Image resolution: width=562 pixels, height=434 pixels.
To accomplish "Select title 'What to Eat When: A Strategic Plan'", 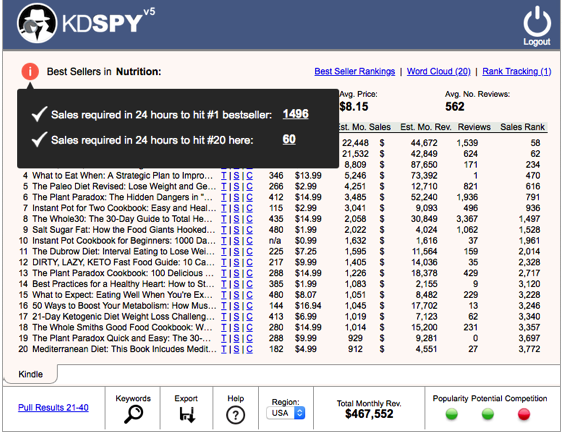I will [122, 176].
